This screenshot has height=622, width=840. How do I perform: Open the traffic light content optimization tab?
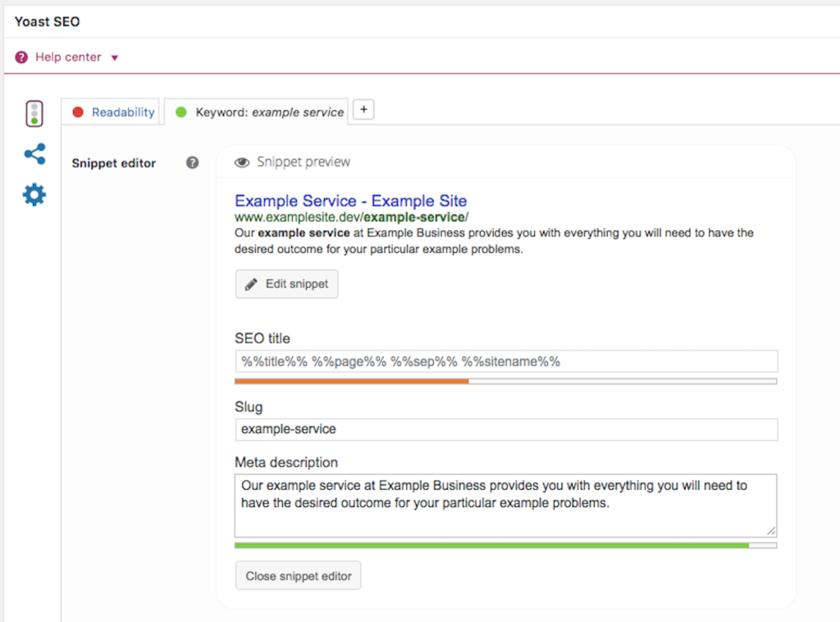34,113
